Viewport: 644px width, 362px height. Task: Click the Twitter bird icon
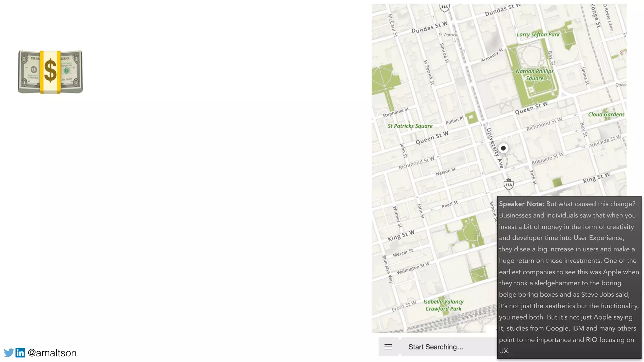click(x=9, y=353)
